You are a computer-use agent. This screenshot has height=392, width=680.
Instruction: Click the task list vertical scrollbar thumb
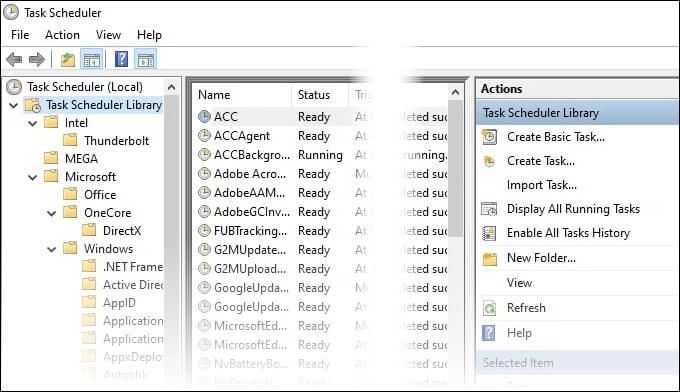click(455, 169)
